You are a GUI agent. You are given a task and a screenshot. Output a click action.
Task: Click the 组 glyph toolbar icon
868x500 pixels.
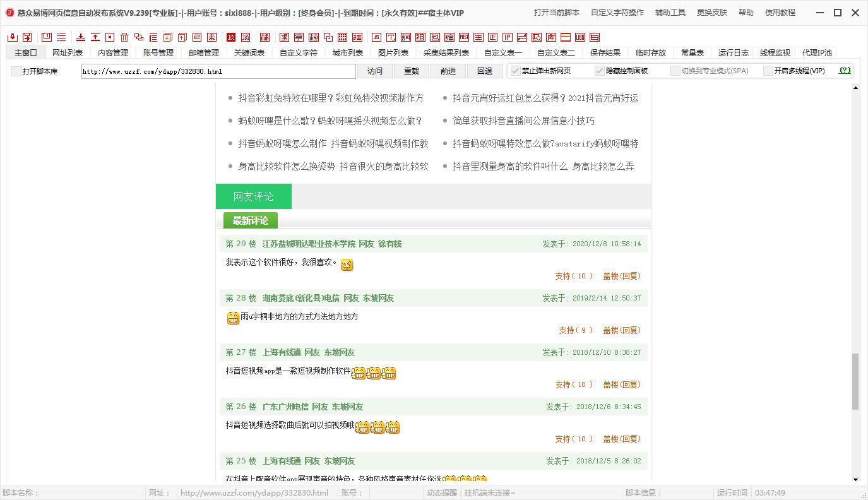420,37
